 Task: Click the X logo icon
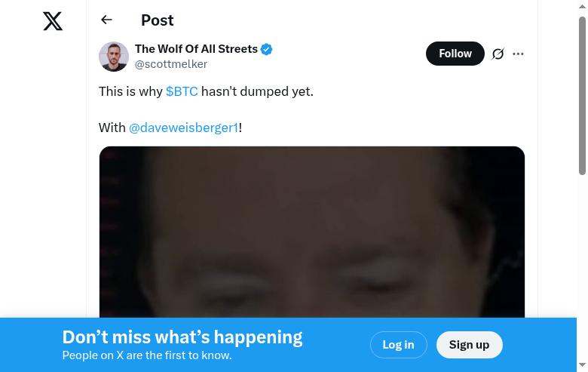coord(53,21)
